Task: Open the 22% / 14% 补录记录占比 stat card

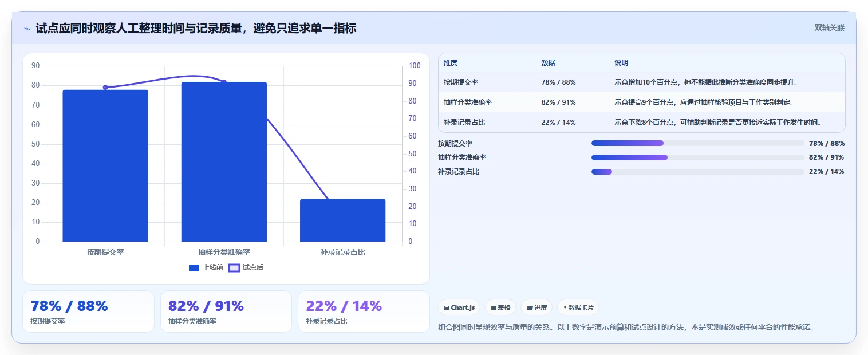Action: [x=364, y=311]
